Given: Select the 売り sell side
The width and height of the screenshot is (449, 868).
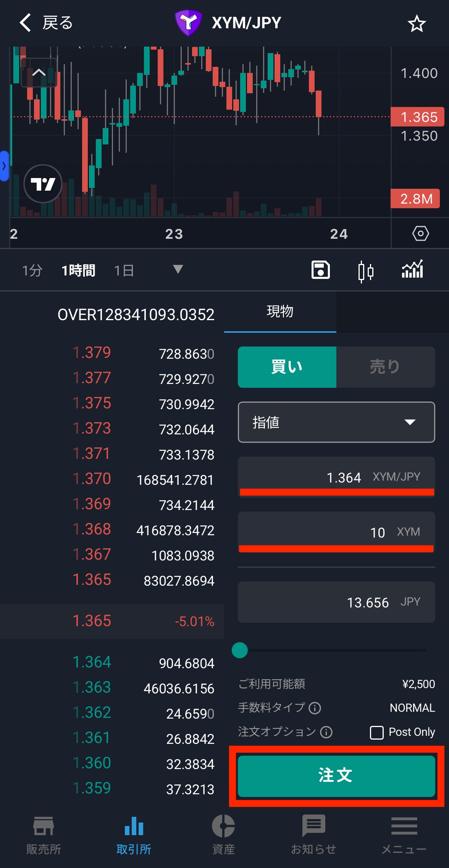Looking at the screenshot, I should 386,367.
